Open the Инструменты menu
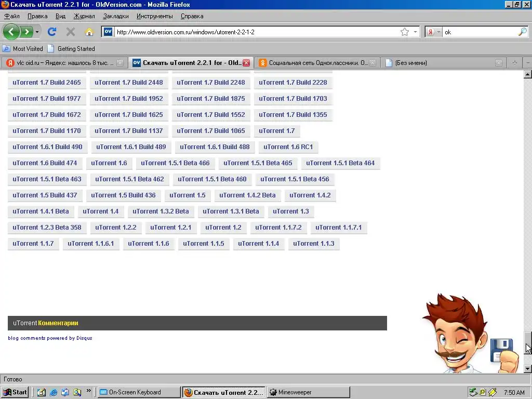This screenshot has width=532, height=399. 154,16
